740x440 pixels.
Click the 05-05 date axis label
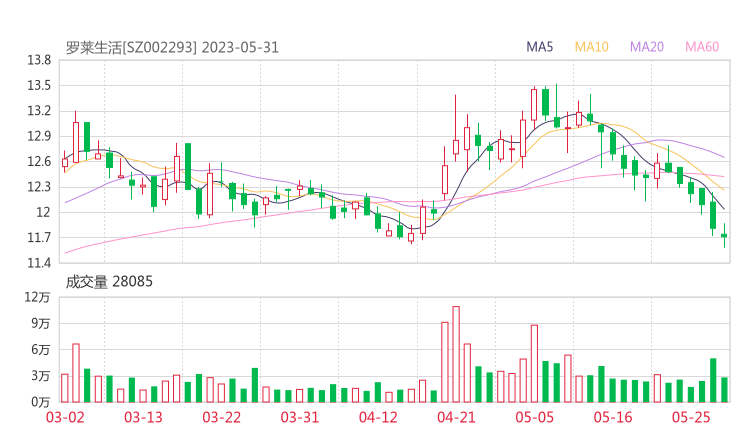(534, 418)
